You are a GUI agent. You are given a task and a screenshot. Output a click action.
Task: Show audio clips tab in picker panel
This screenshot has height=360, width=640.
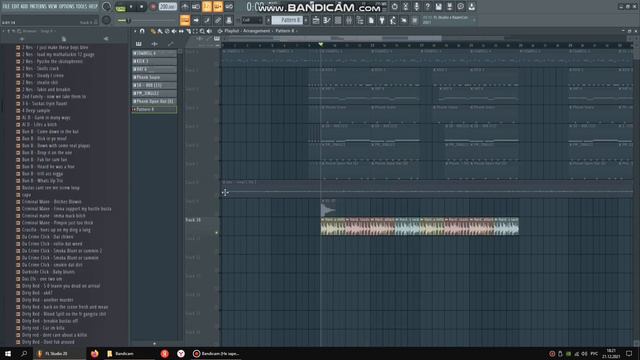(154, 44)
